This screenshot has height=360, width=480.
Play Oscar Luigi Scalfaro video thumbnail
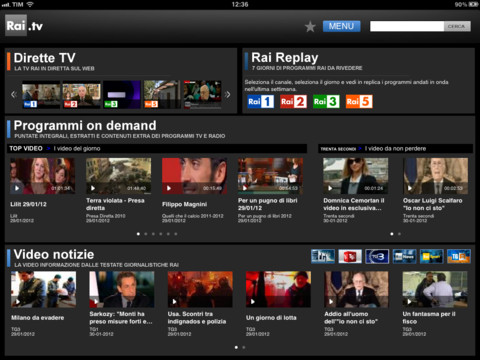click(435, 176)
